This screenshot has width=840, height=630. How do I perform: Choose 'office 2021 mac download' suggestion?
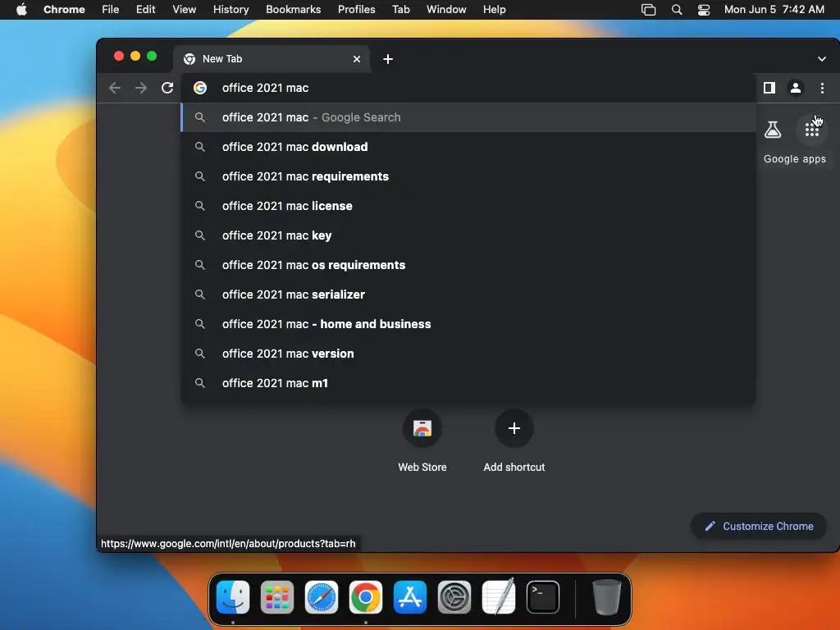tap(468, 147)
